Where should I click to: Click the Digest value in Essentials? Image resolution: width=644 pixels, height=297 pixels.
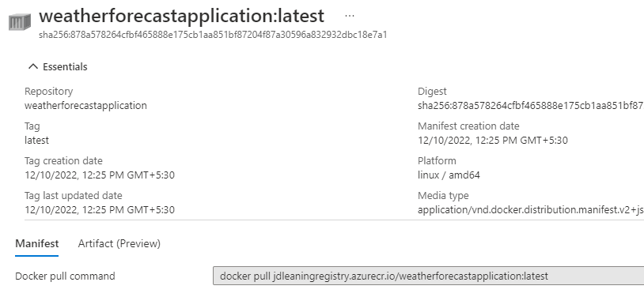[531, 105]
